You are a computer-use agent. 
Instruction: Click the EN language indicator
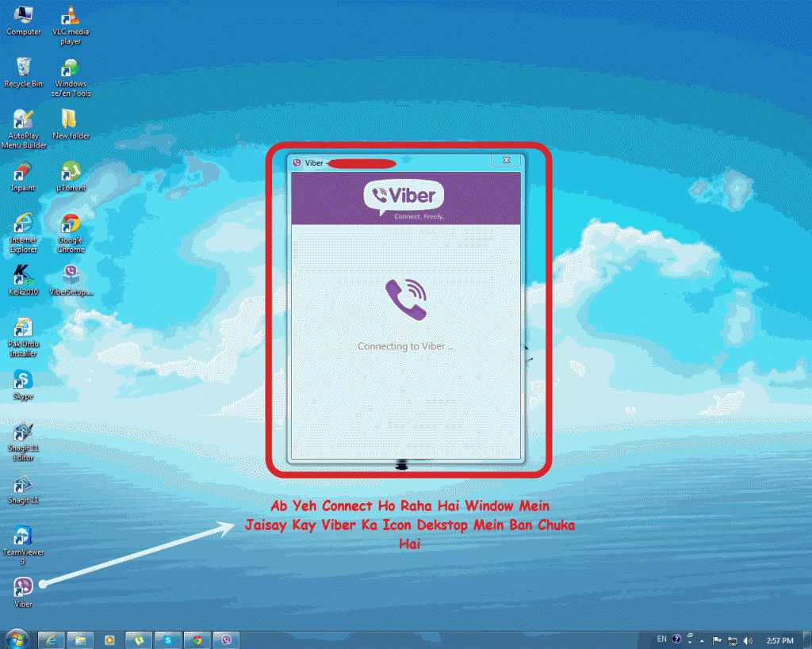662,639
